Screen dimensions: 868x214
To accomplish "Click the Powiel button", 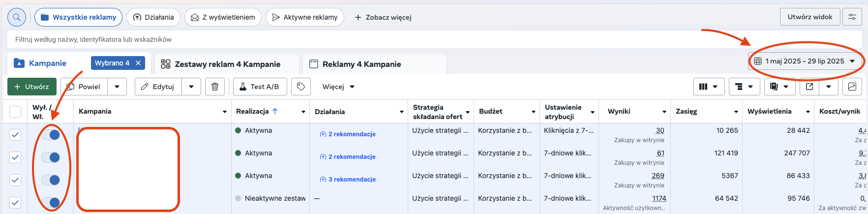I will 84,87.
